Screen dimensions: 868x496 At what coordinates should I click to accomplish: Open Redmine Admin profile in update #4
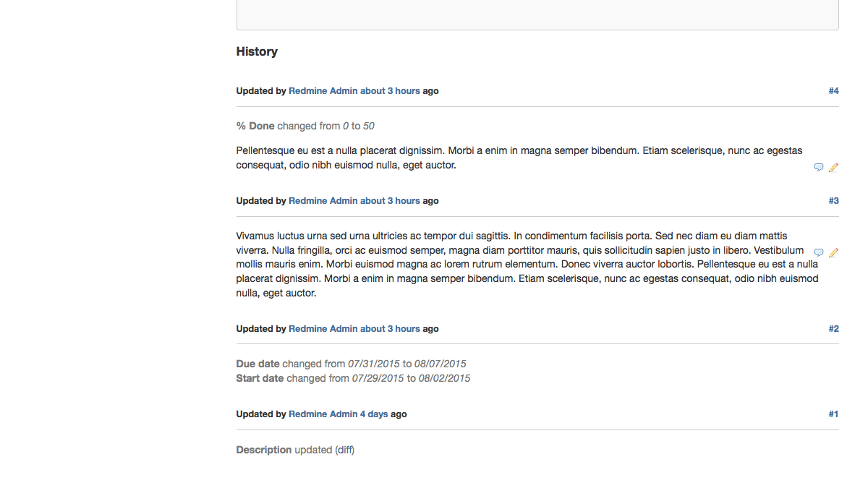323,91
